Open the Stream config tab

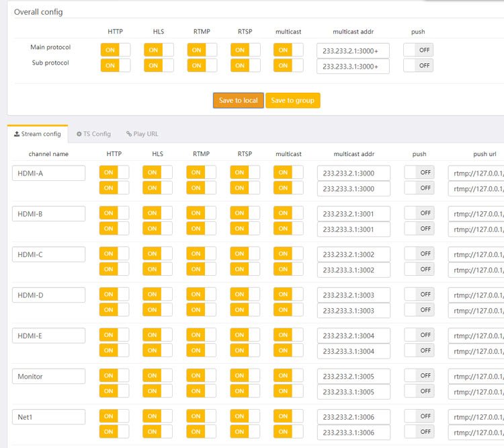tap(38, 134)
